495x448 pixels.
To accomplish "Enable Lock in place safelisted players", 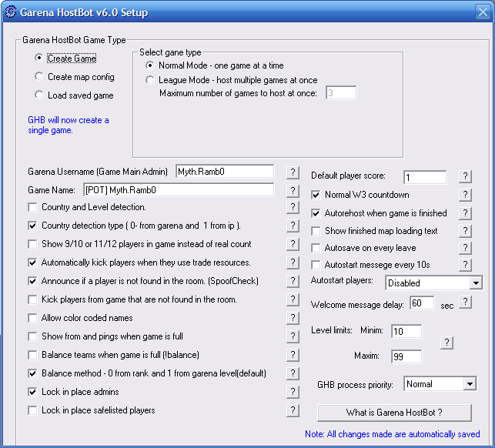I will coord(32,410).
